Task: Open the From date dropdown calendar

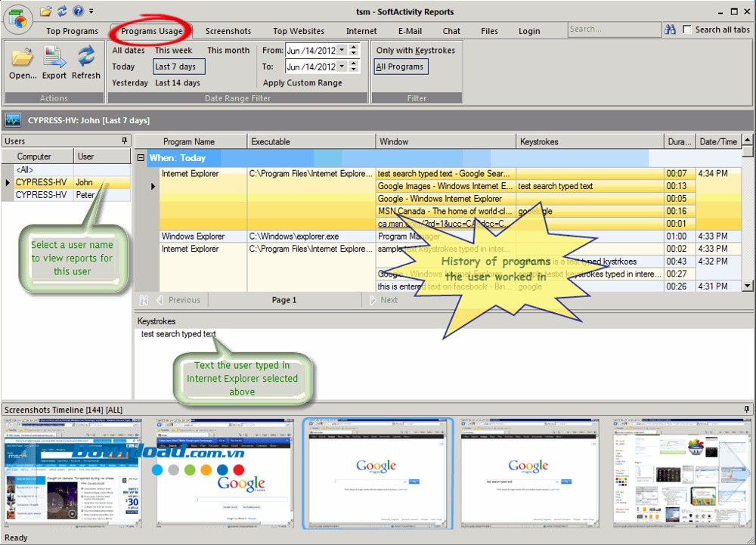Action: pos(341,51)
